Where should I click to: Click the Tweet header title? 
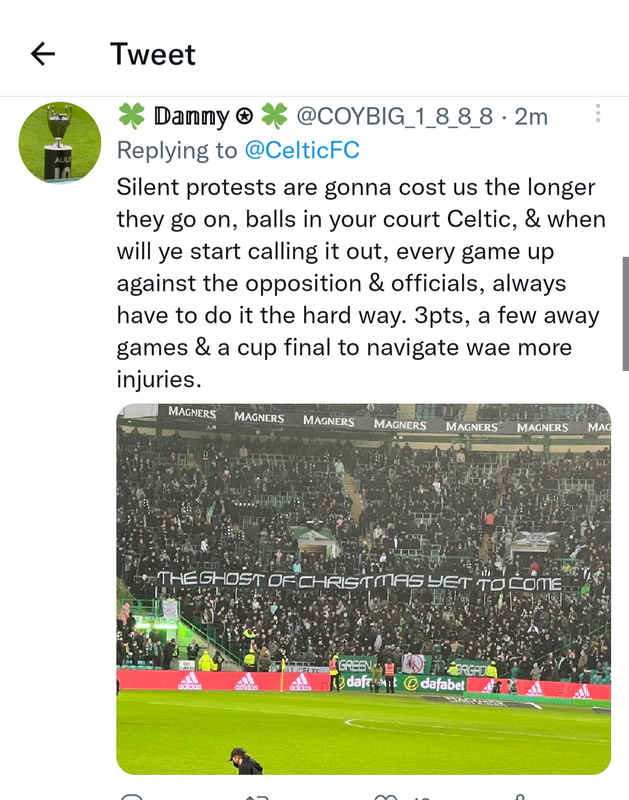point(153,54)
